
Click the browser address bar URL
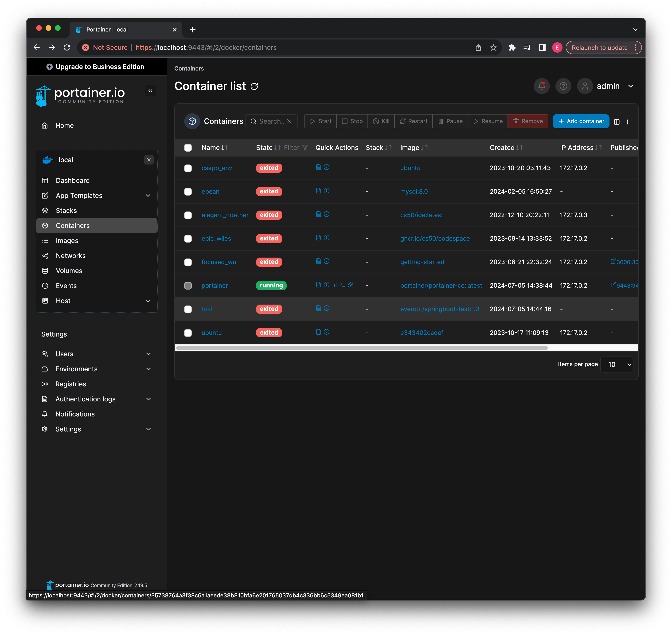206,48
